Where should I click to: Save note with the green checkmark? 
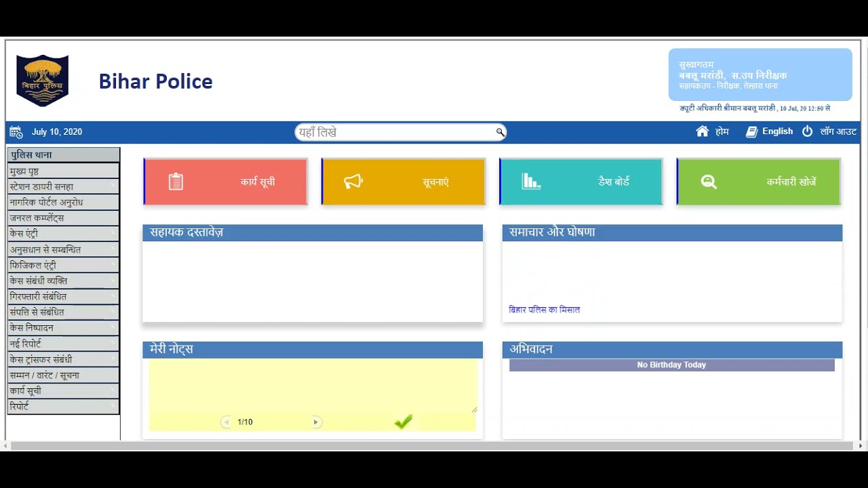(x=403, y=422)
